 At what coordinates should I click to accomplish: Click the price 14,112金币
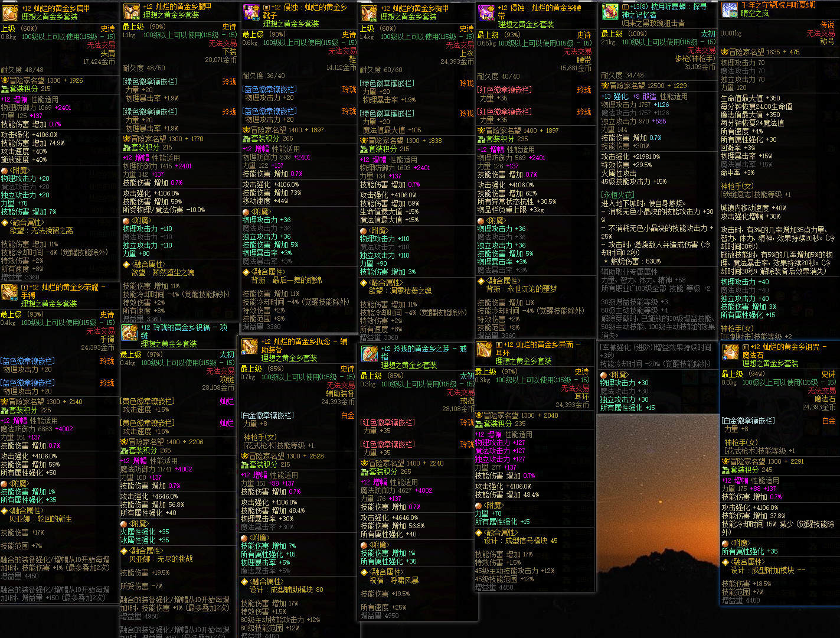pyautogui.click(x=341, y=68)
